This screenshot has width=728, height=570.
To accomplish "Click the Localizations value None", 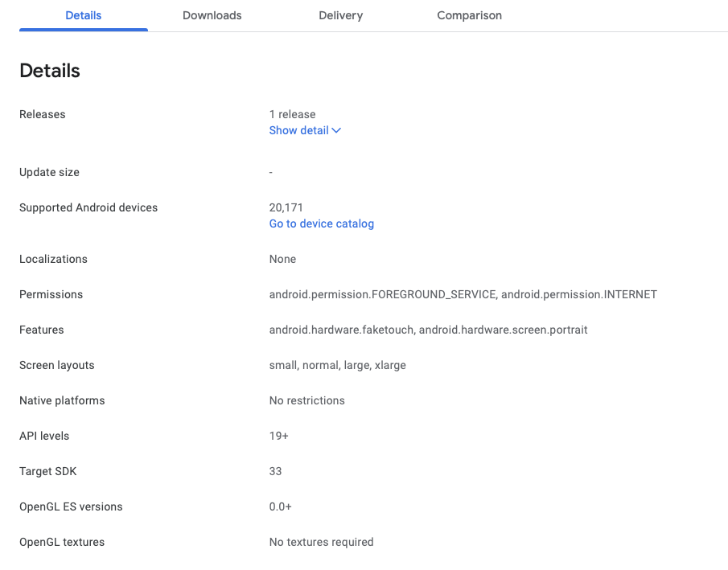I will (x=282, y=259).
